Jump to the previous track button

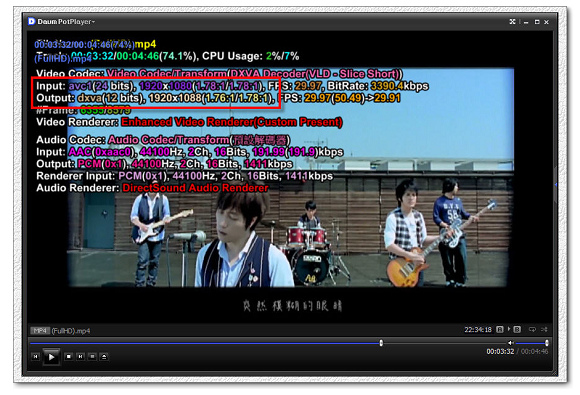point(35,357)
